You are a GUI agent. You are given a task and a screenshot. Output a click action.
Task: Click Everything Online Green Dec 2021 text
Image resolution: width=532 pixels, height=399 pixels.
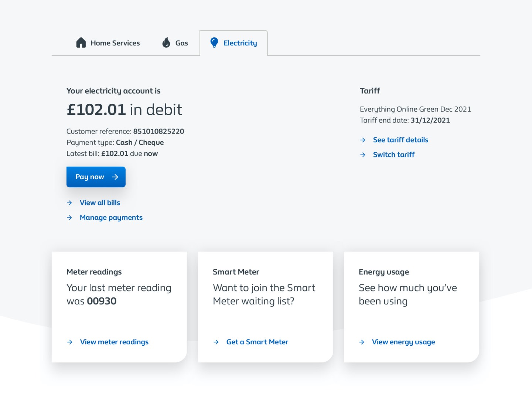415,109
